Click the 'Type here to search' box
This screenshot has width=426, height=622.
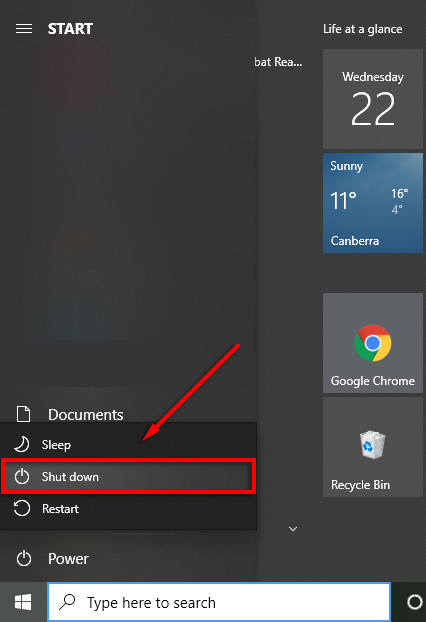click(x=219, y=602)
